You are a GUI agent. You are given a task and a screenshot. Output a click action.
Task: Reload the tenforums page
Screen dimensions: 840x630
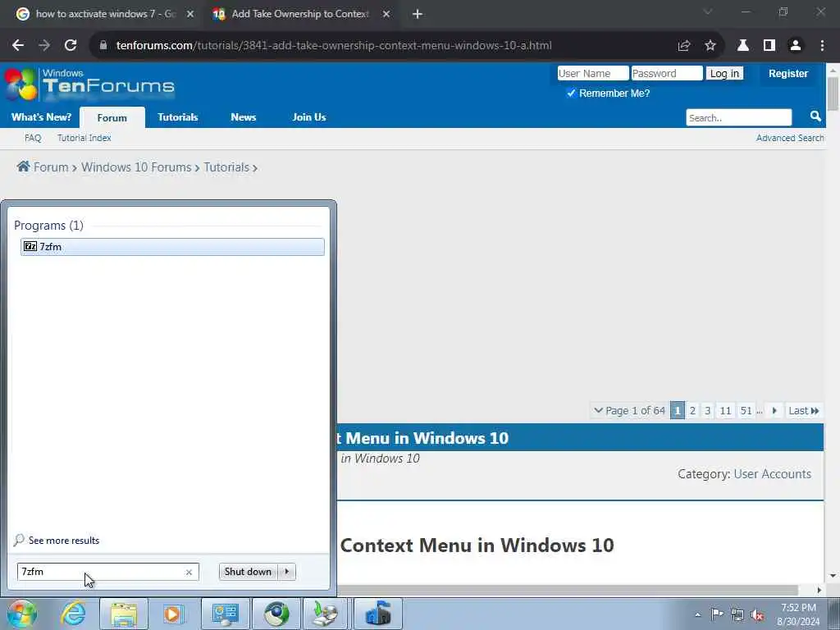click(71, 46)
